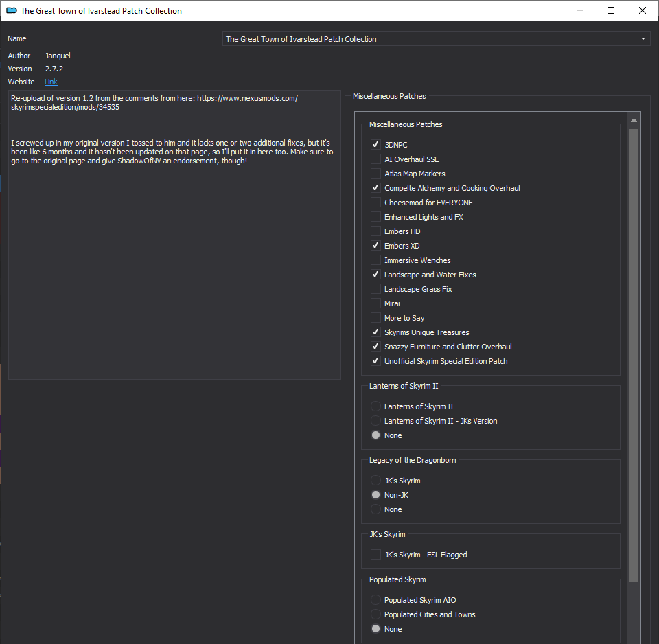The height and width of the screenshot is (644, 659).
Task: Choose Lanterns of Skyrim II - JKs Version
Action: tap(375, 421)
